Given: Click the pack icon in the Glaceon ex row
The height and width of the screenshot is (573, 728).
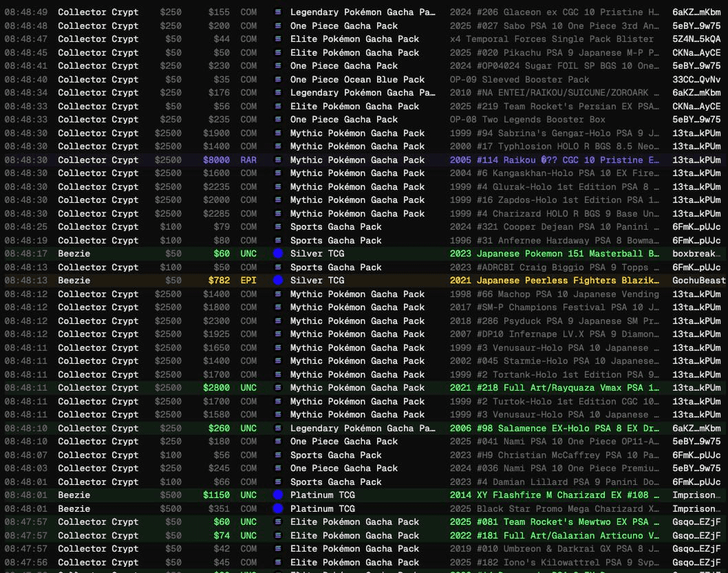Looking at the screenshot, I should click(277, 12).
